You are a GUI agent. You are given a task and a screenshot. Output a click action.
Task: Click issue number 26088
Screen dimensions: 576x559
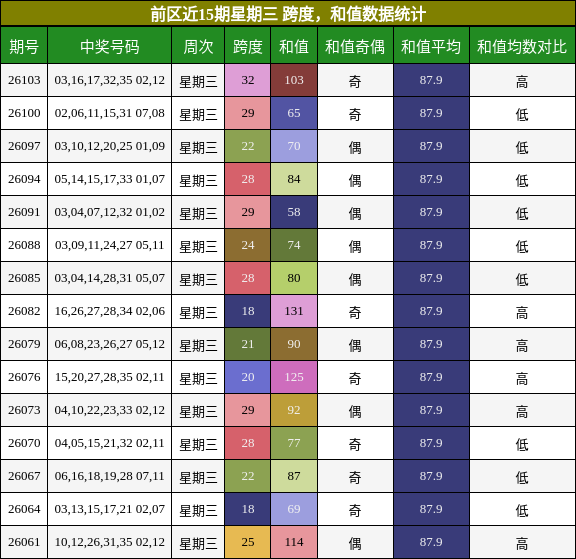[24, 245]
